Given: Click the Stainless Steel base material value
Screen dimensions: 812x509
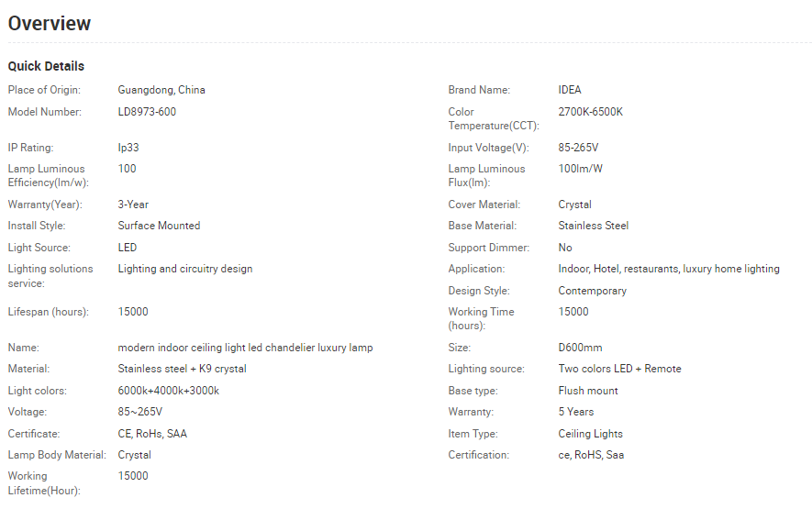Looking at the screenshot, I should [x=594, y=226].
